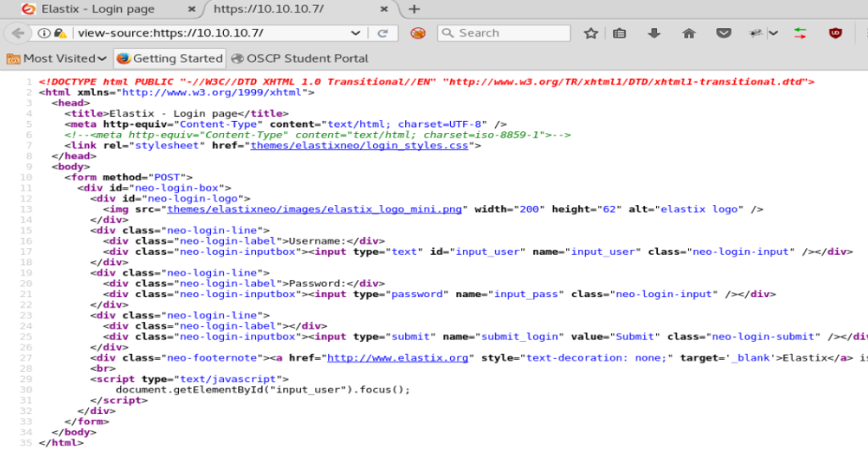Click the closing </html> tag
The height and width of the screenshot is (459, 868).
tap(61, 443)
